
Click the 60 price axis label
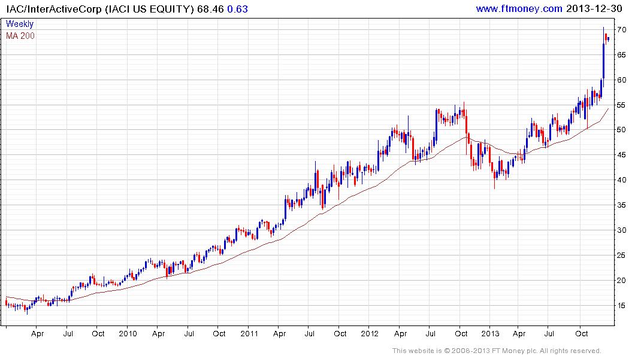[621, 80]
